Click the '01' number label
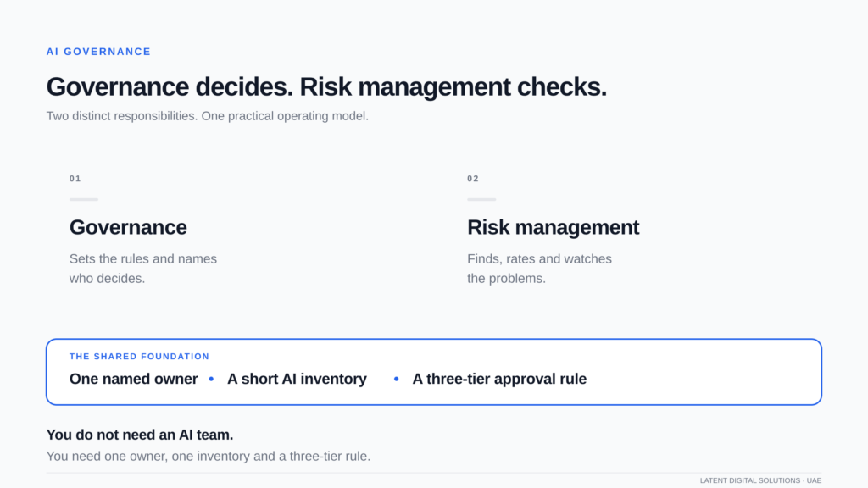Screen dimensions: 868x488 tap(75, 179)
